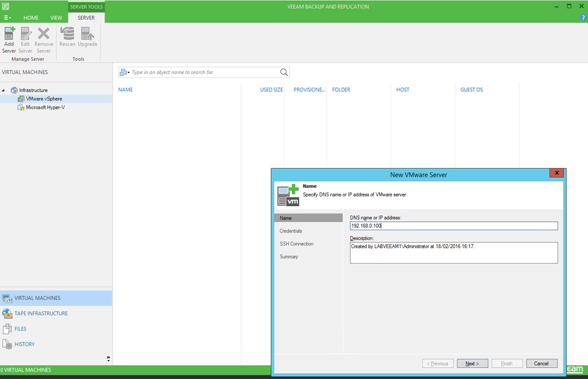Click the Cancel button in wizard
The image size is (588, 379).
click(541, 363)
